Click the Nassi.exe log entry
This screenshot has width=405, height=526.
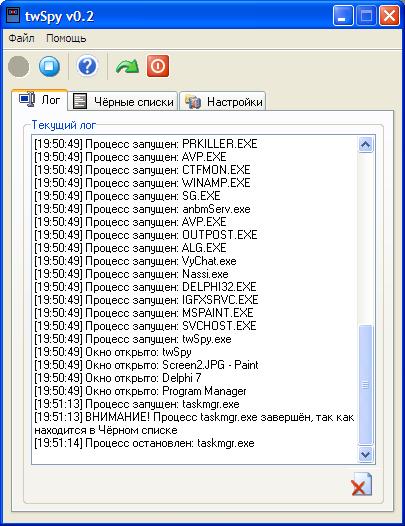click(131, 274)
